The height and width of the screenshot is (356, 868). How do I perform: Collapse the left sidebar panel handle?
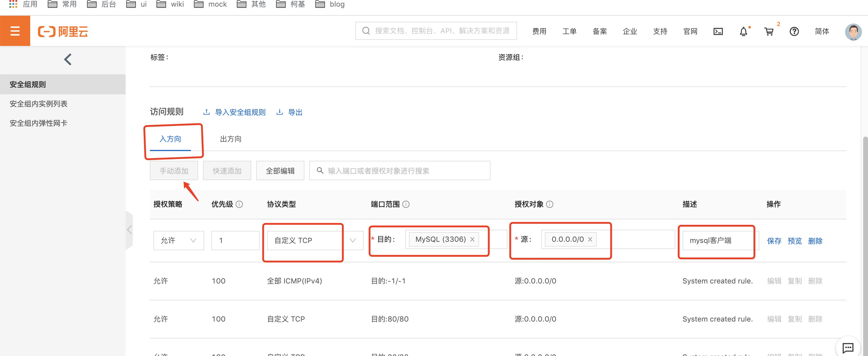coord(129,230)
